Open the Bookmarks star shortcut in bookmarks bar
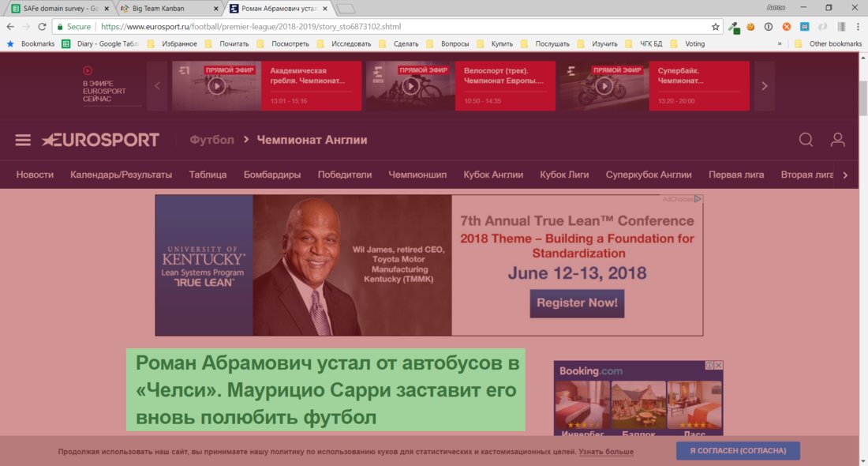Screen dimensions: 868x466 31,43
